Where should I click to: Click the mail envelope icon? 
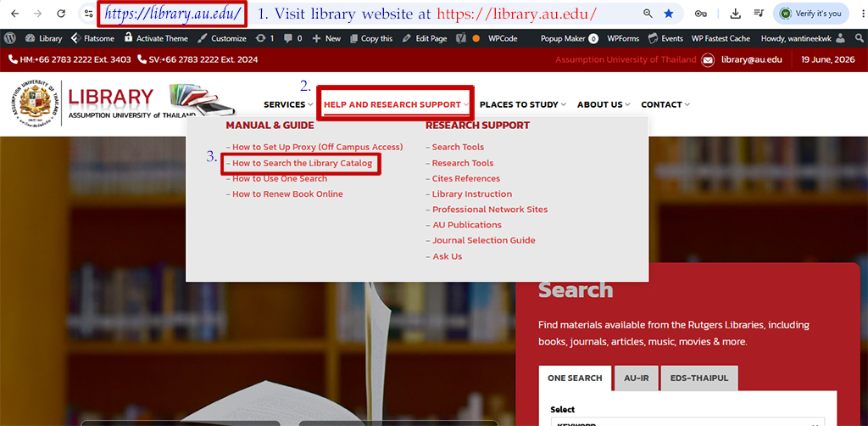[x=708, y=60]
